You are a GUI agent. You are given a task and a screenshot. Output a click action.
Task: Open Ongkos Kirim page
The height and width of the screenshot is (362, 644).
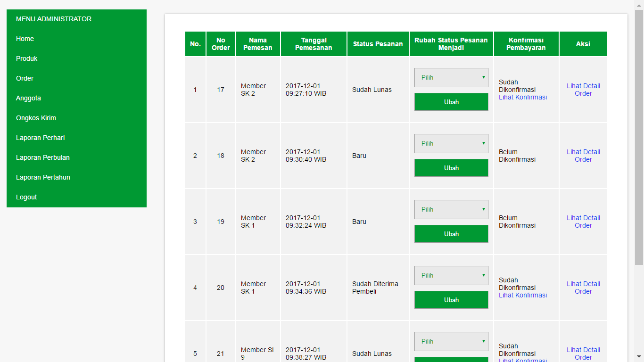point(36,118)
